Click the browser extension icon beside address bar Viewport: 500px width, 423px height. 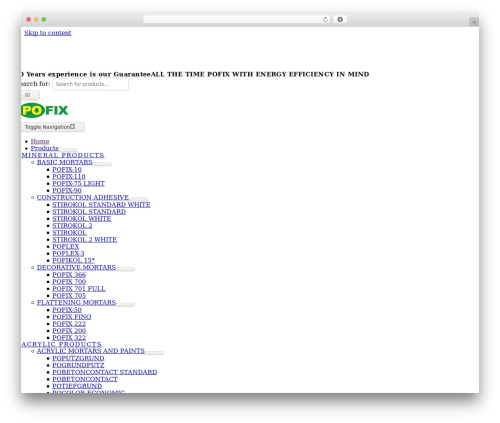click(340, 20)
